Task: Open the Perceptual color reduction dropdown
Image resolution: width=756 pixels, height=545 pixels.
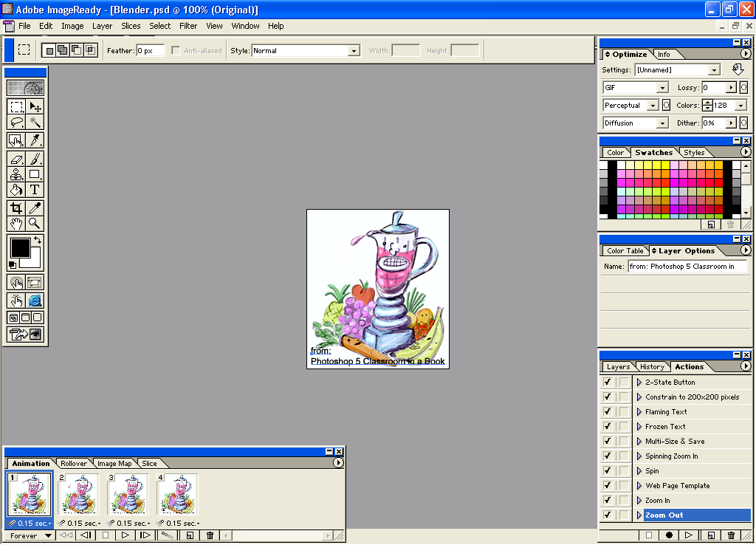Action: [653, 105]
